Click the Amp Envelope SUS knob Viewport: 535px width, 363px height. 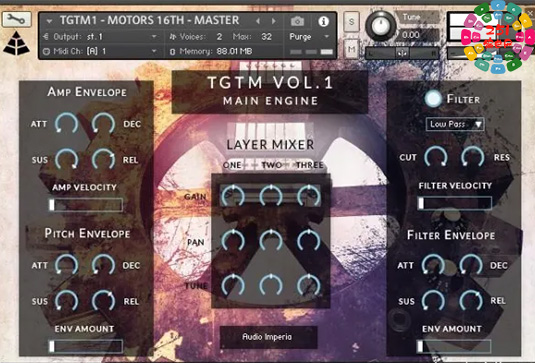coord(67,159)
